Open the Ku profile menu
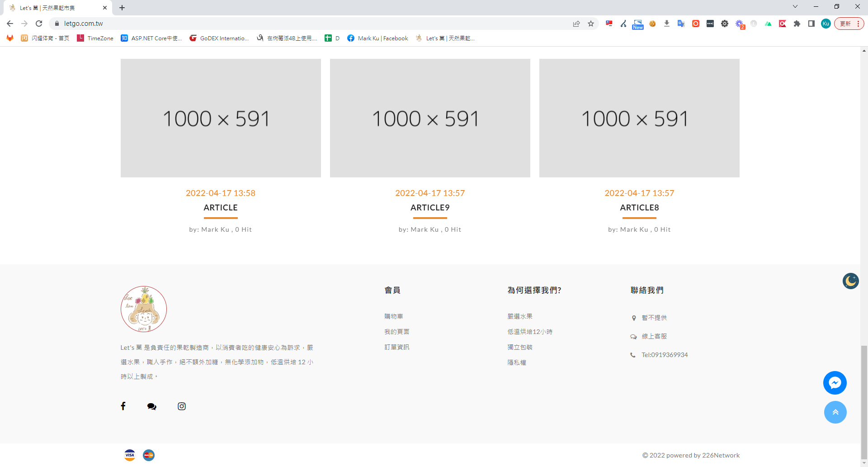Screen dimensions: 868x467 tap(826, 24)
